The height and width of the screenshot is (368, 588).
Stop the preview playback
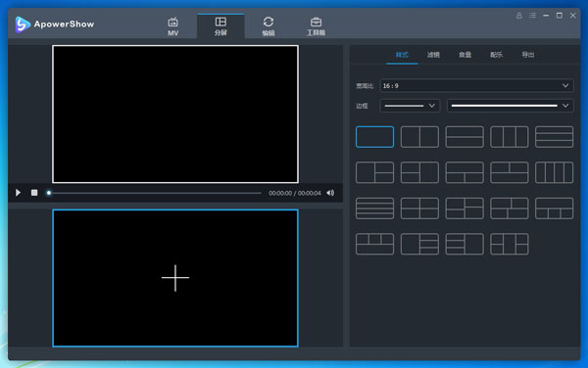click(34, 193)
